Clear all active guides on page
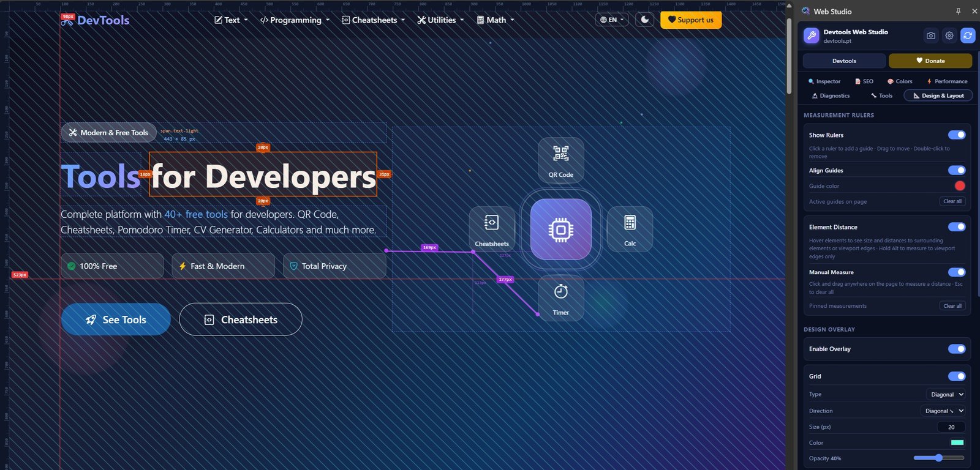The width and height of the screenshot is (980, 470). point(952,201)
